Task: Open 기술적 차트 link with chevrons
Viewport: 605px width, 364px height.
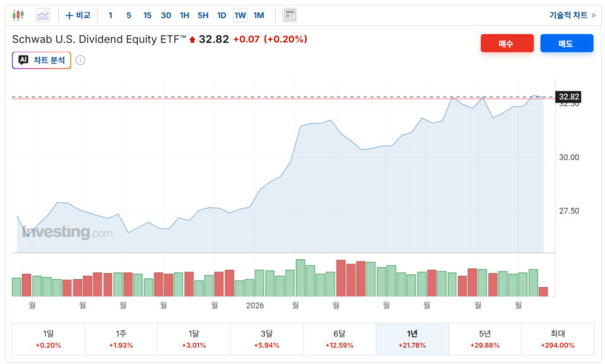Action: click(573, 15)
